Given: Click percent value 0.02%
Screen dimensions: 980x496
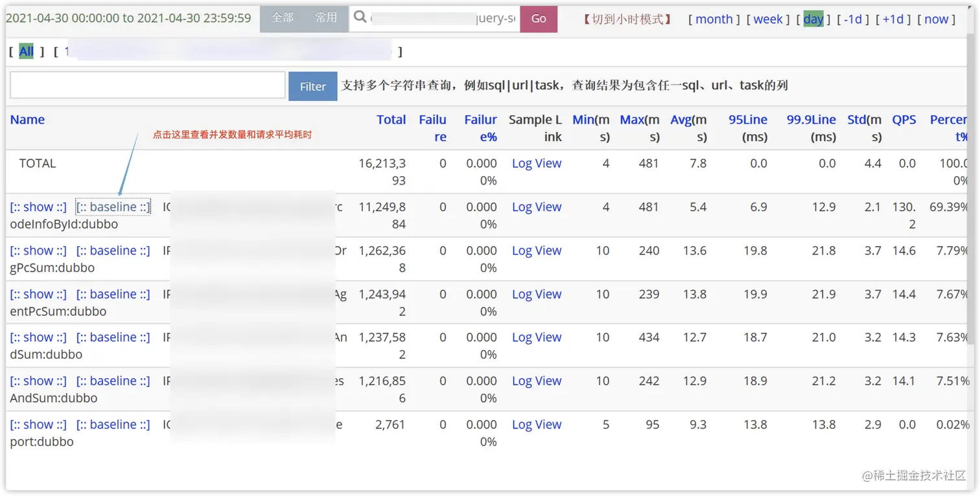Looking at the screenshot, I should 953,425.
